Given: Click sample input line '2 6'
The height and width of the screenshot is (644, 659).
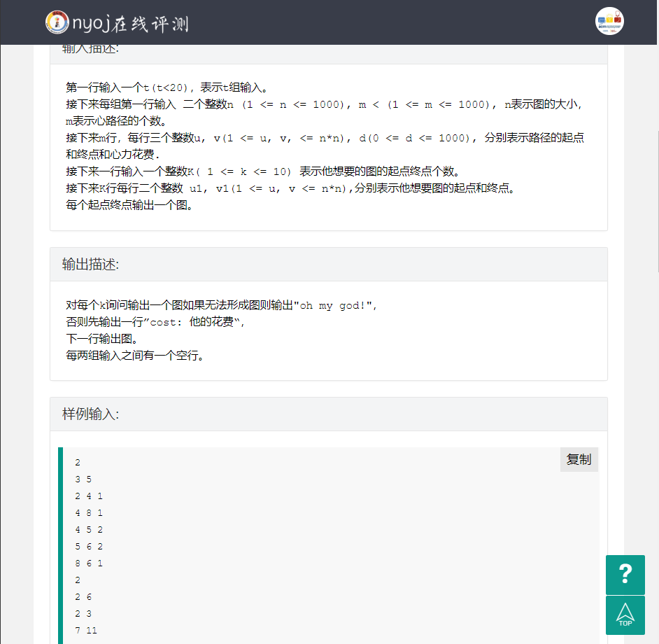Looking at the screenshot, I should (x=83, y=597).
